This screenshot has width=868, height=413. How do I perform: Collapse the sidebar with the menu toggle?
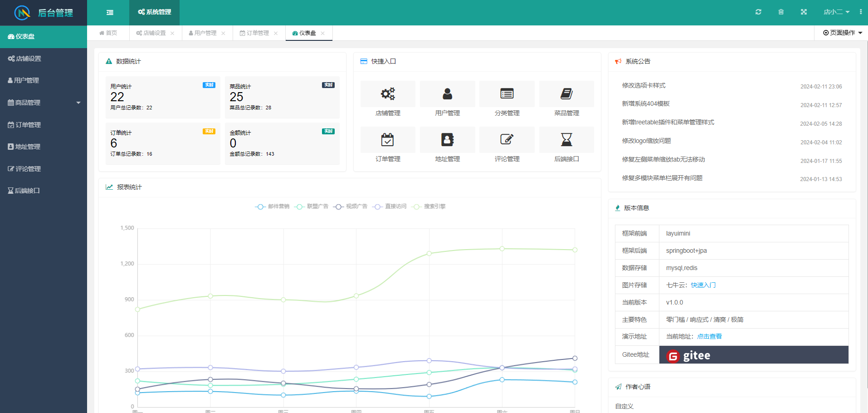coord(110,13)
